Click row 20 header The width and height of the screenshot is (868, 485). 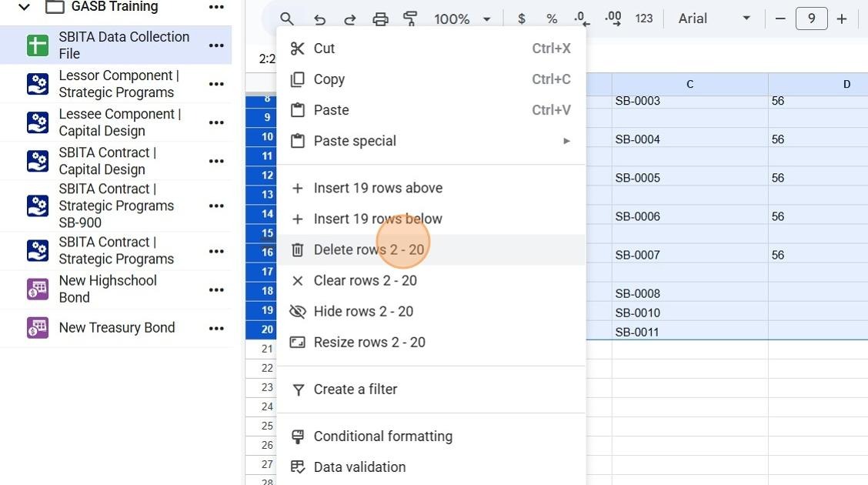click(262, 329)
